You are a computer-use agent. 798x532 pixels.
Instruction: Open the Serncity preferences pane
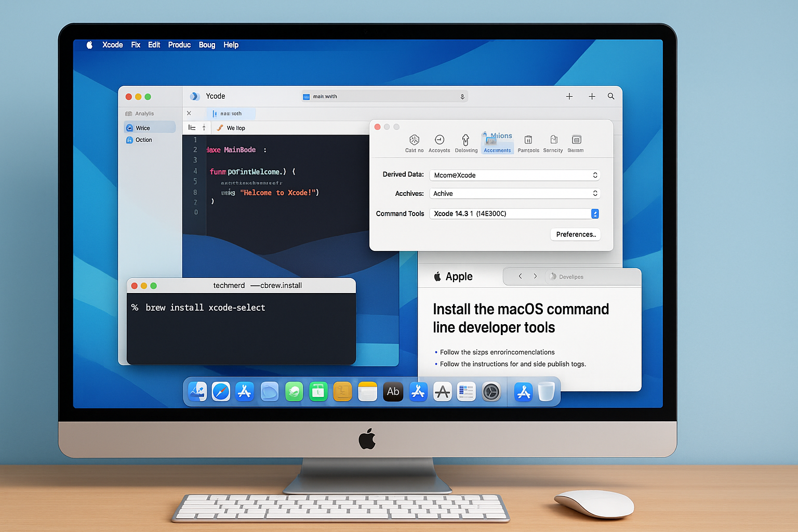click(x=553, y=143)
